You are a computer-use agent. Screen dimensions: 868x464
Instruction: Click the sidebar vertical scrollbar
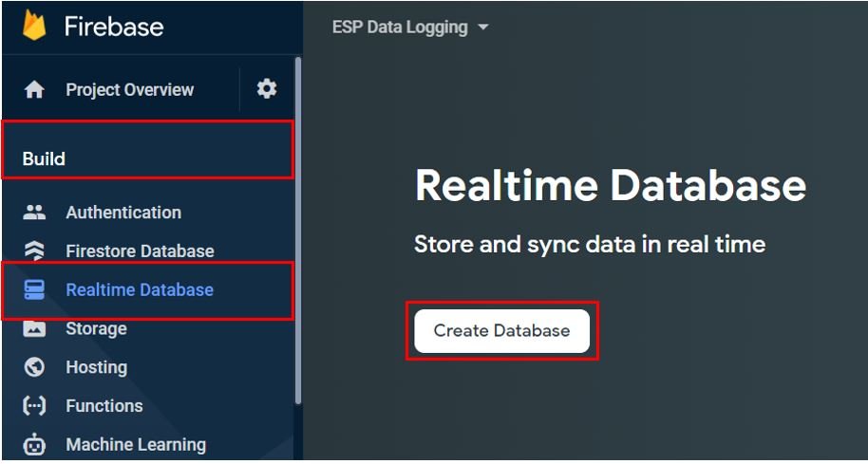pyautogui.click(x=298, y=230)
